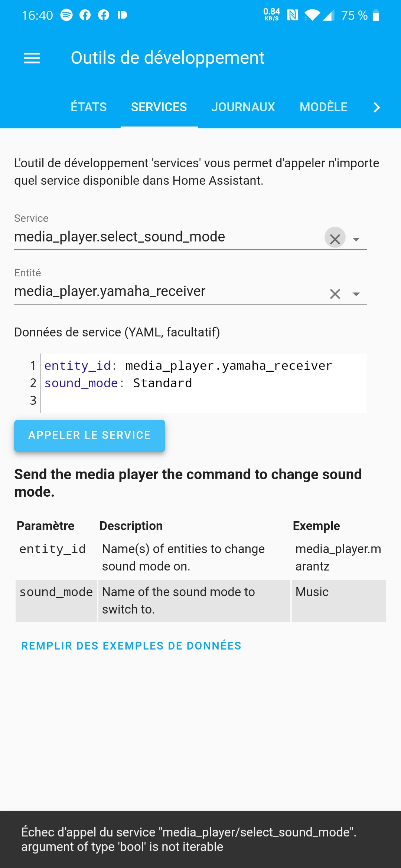
Task: Expand the Entité dropdown list
Action: tap(356, 294)
